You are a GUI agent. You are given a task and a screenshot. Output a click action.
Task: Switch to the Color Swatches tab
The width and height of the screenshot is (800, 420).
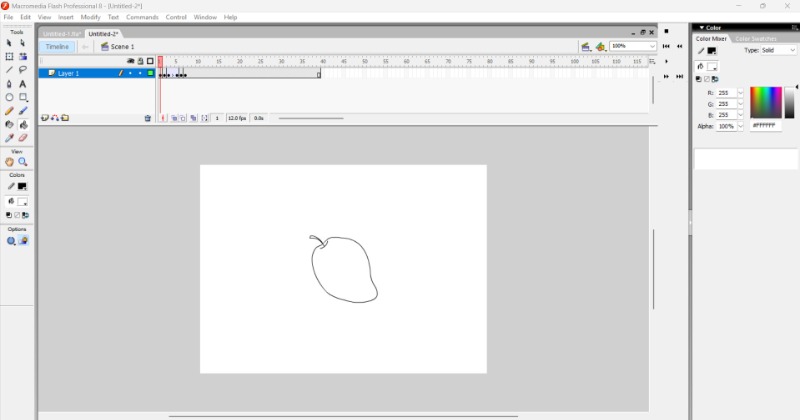click(755, 39)
